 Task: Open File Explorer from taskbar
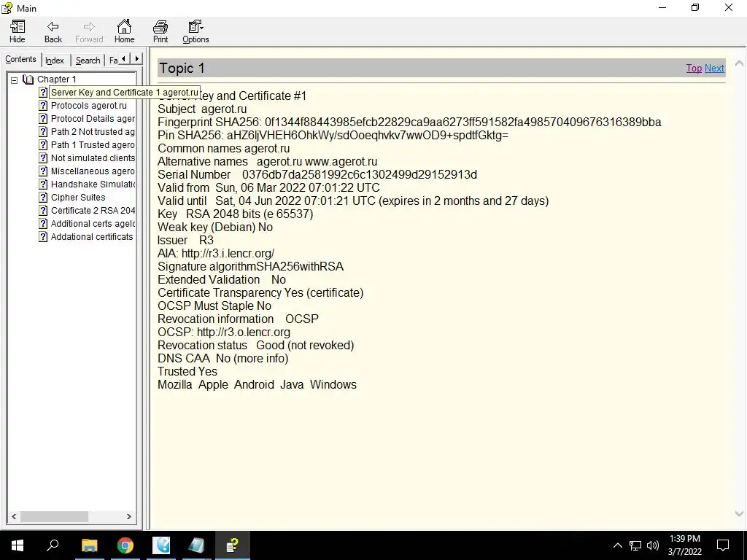point(89,545)
